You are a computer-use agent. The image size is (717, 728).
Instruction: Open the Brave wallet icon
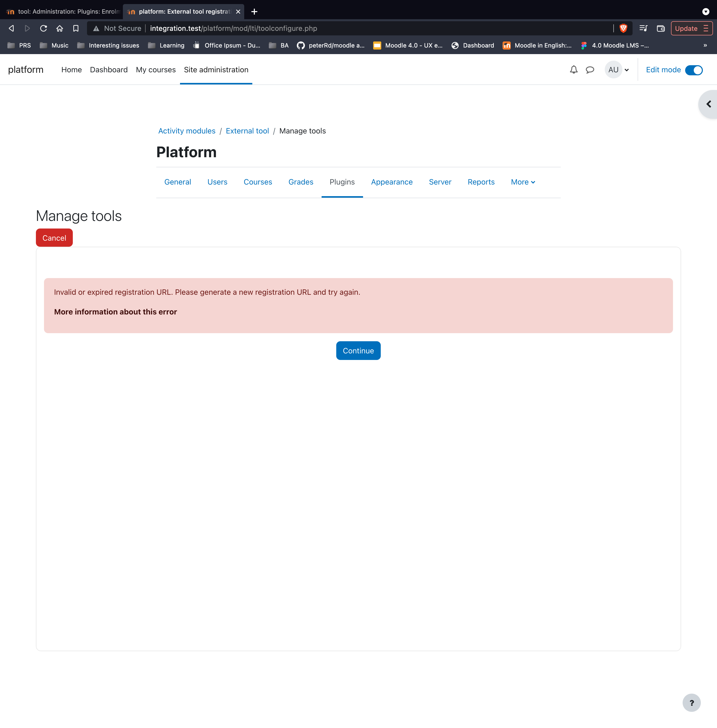(x=661, y=28)
